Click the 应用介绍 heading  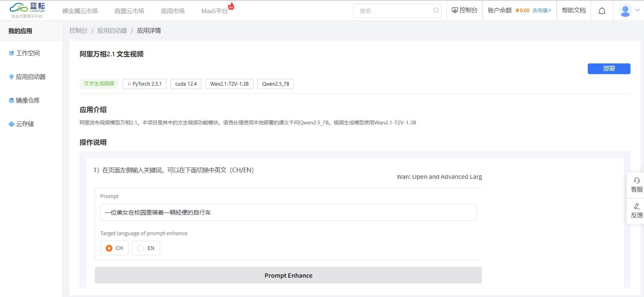pos(93,110)
